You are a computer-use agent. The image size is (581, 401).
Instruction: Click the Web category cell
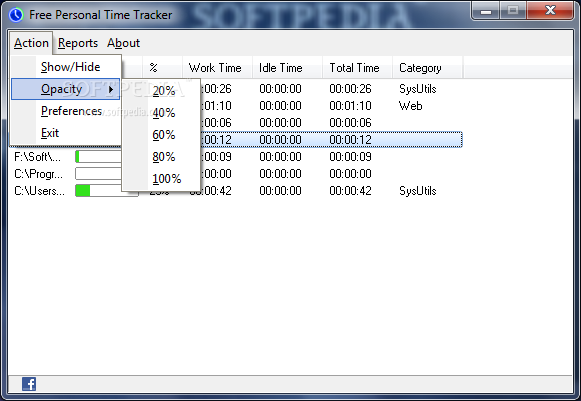pos(411,106)
